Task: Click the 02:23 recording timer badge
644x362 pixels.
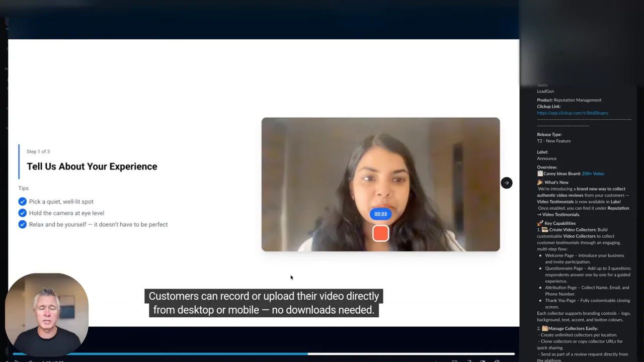Action: point(380,214)
